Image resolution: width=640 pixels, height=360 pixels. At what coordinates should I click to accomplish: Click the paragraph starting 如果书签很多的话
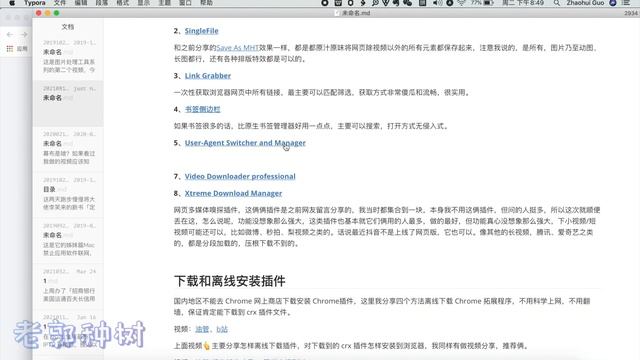pos(312,126)
